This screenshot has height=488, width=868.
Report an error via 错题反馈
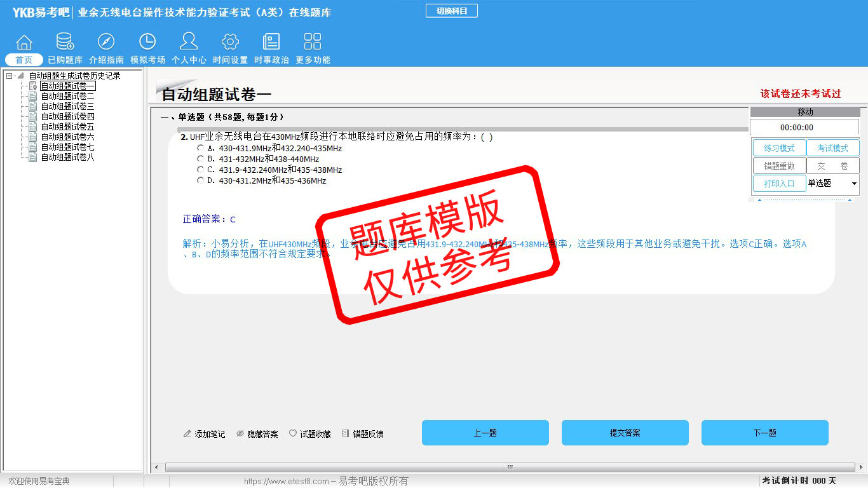pos(362,434)
